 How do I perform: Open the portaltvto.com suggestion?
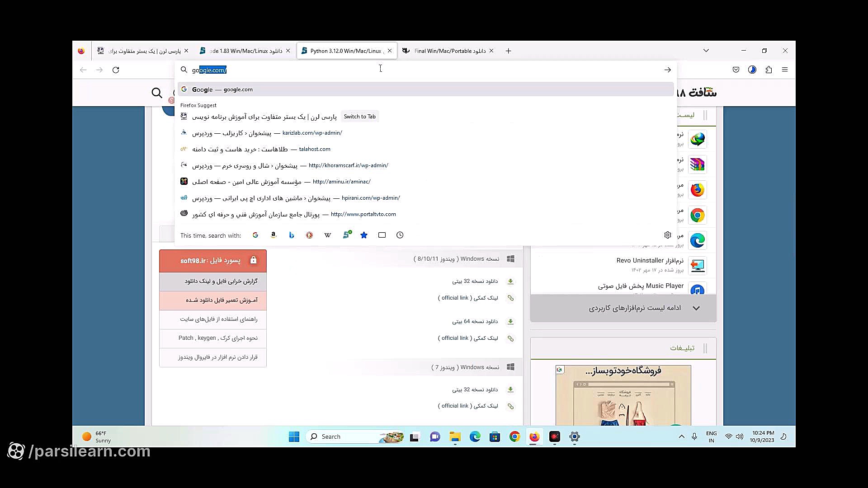point(425,214)
